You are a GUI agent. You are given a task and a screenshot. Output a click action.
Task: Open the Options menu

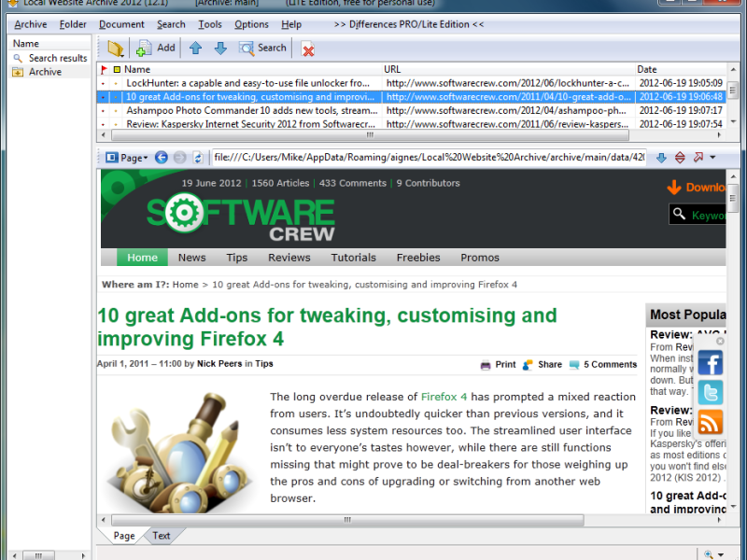[251, 24]
